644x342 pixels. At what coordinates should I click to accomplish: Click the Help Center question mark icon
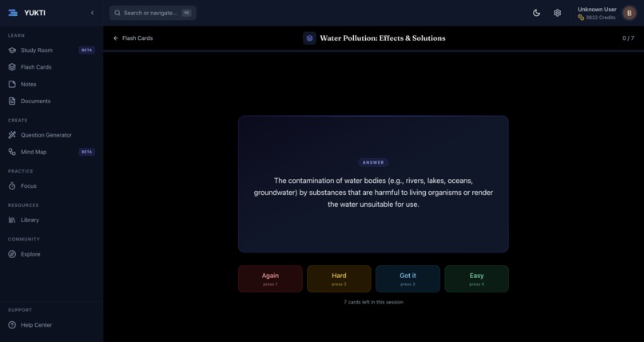click(12, 325)
